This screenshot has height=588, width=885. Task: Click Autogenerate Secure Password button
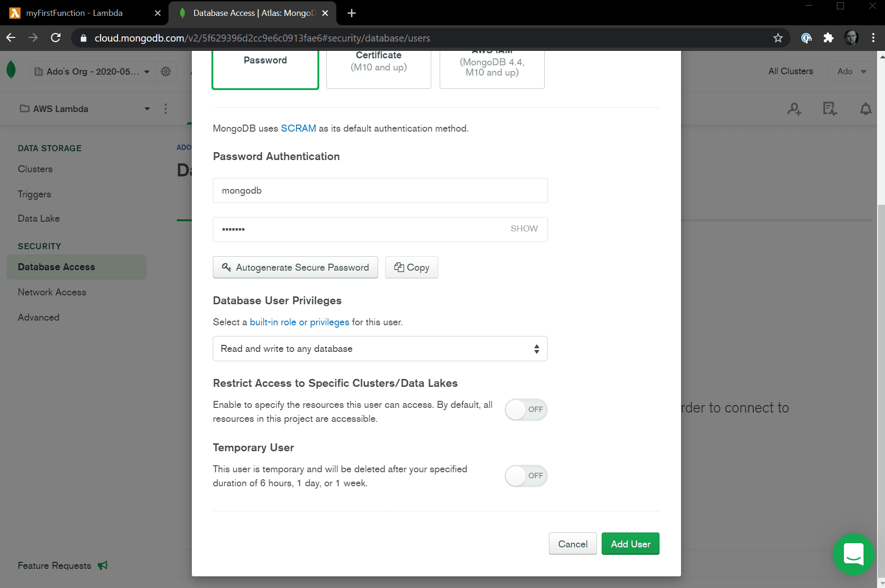tap(295, 267)
